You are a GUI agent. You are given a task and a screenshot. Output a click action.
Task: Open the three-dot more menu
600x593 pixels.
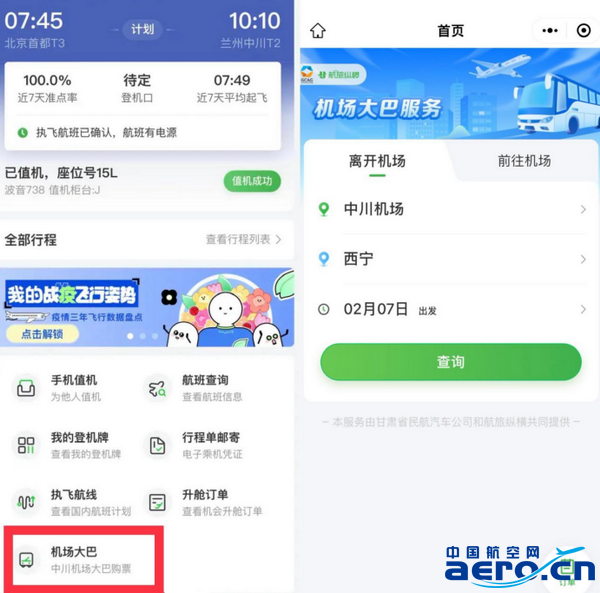pos(550,31)
